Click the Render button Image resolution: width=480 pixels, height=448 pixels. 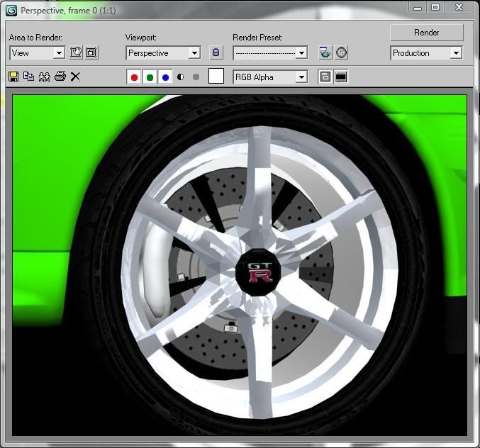[x=426, y=33]
